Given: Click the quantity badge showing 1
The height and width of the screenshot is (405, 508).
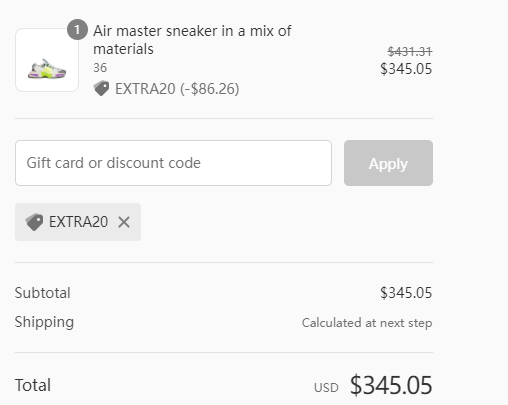Looking at the screenshot, I should 77,30.
